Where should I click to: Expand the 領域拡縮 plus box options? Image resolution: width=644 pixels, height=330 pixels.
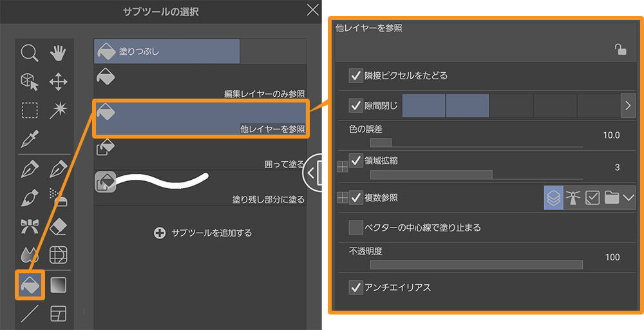(342, 167)
